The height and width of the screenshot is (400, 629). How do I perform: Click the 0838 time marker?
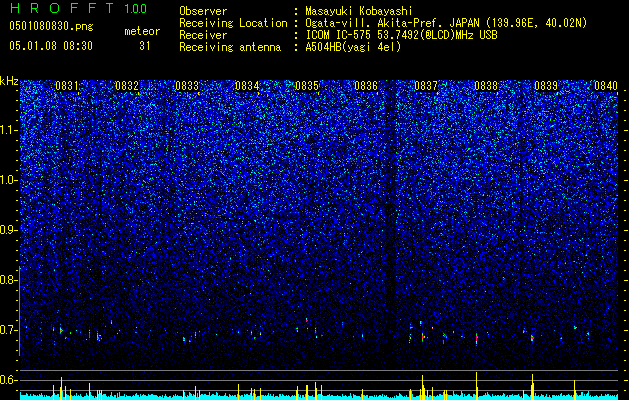pyautogui.click(x=486, y=86)
